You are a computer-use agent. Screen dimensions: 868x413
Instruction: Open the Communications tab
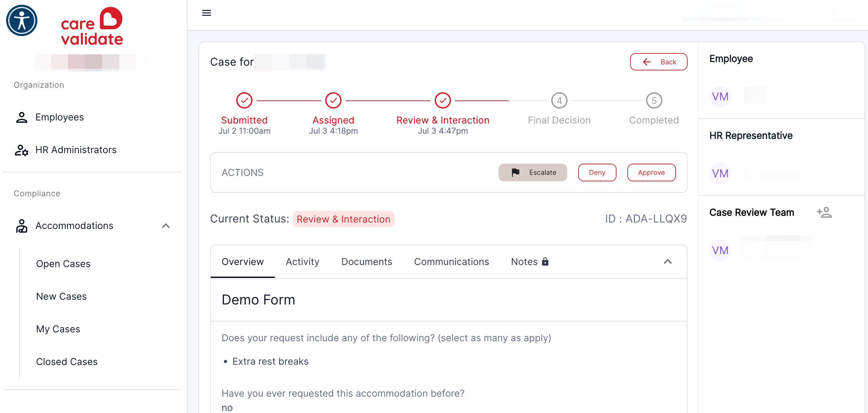coord(451,262)
